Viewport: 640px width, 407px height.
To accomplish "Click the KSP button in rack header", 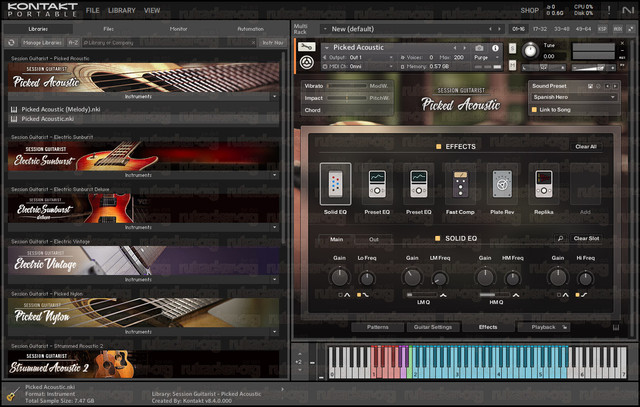I will [x=602, y=29].
